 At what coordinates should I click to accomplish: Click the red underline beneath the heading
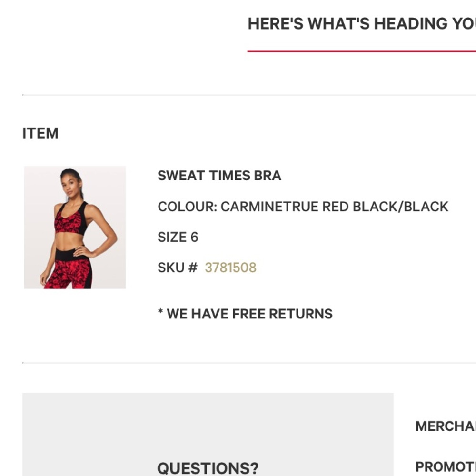pos(362,51)
